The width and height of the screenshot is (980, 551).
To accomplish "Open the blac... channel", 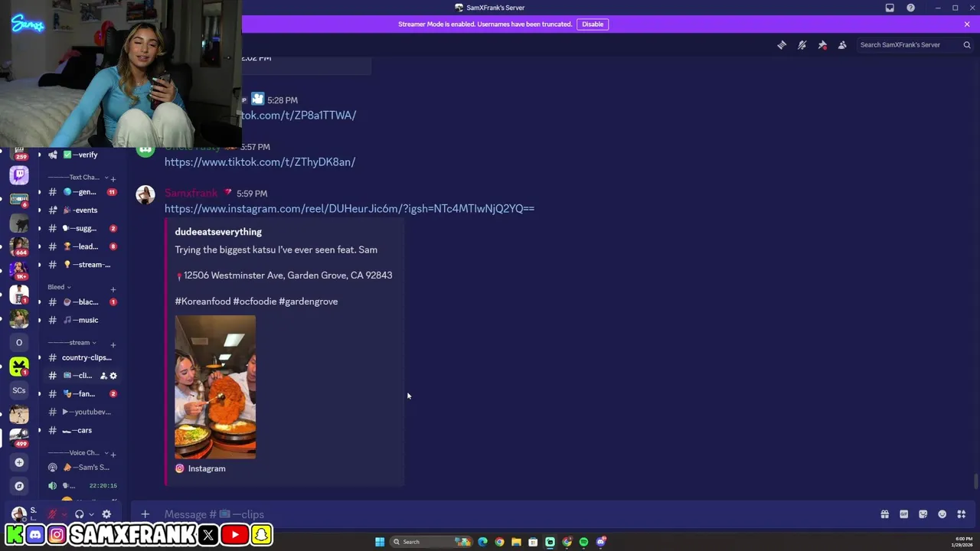I will pyautogui.click(x=83, y=302).
